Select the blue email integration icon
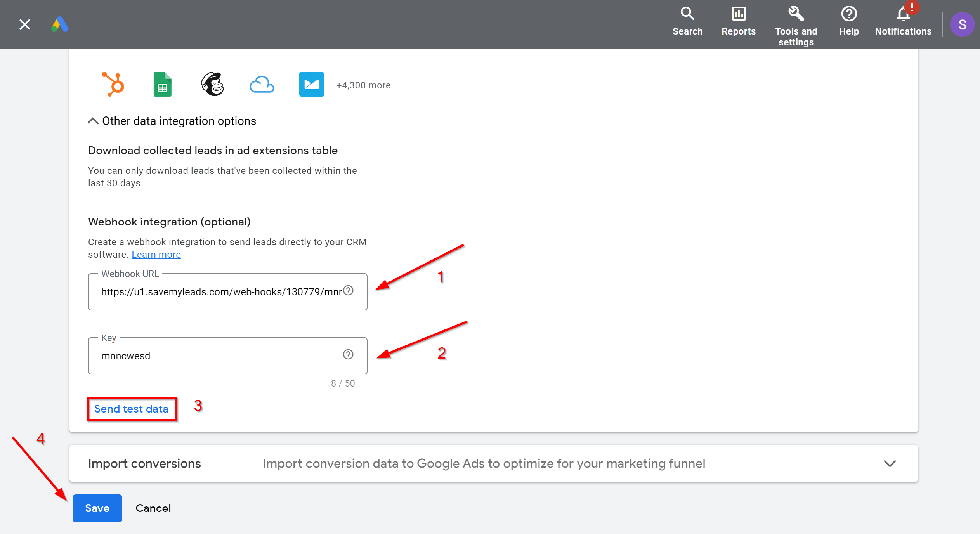980x534 pixels. point(311,84)
